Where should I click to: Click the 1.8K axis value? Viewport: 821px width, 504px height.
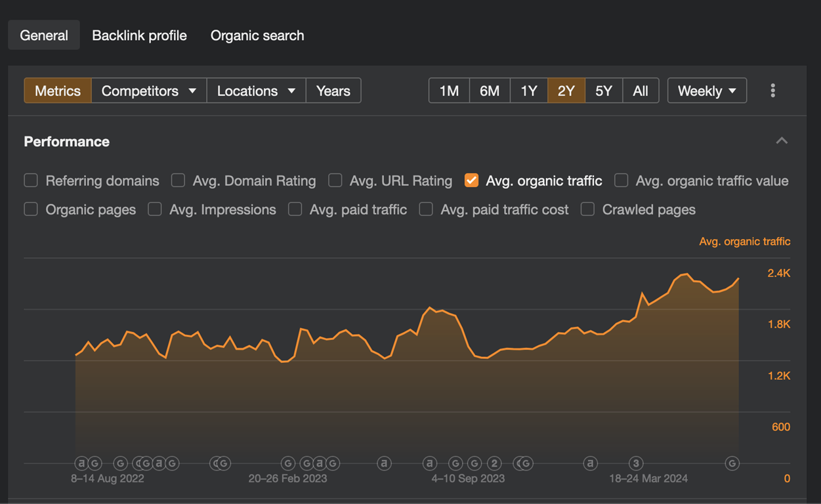(x=779, y=324)
